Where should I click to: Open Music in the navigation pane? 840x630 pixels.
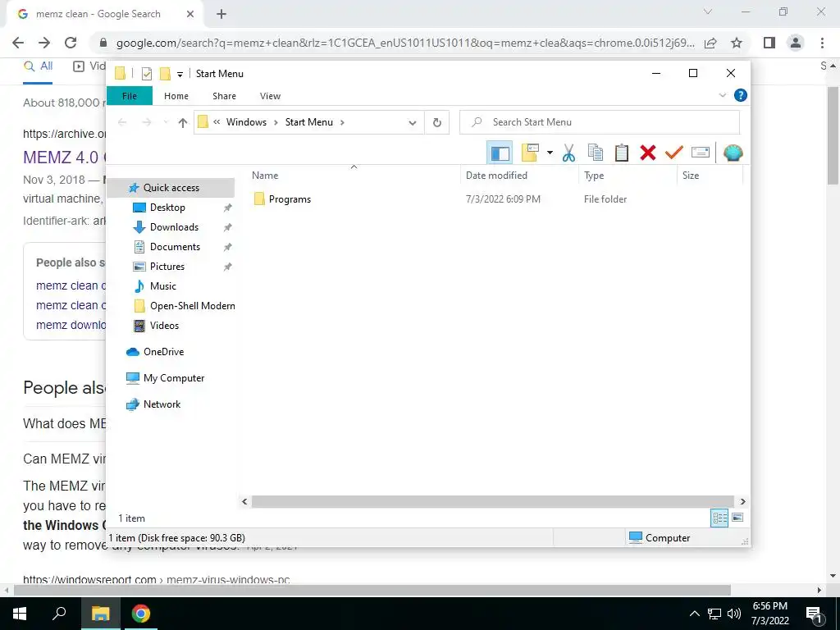tap(163, 286)
